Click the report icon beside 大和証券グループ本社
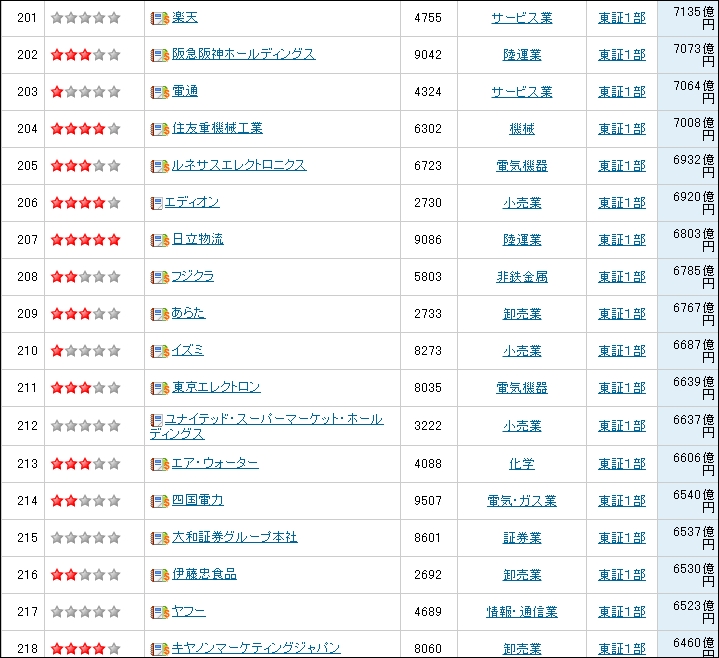The width and height of the screenshot is (719, 658). tap(160, 538)
